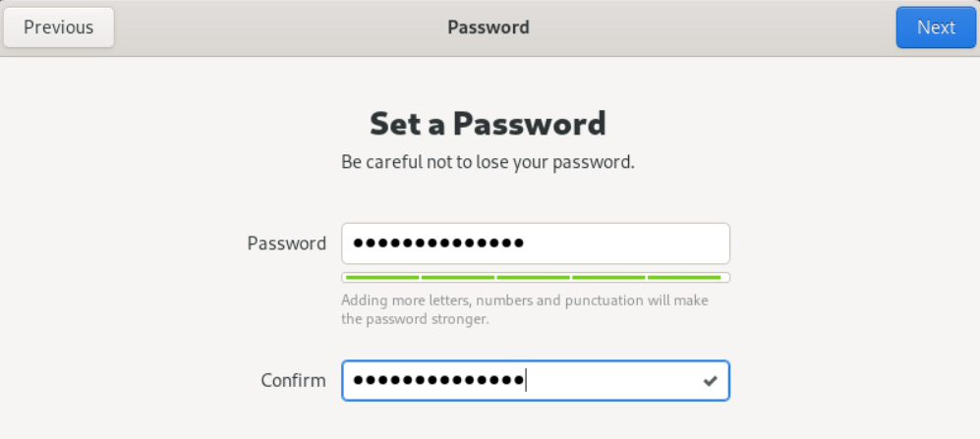Focus the Password input field's empty area
This screenshot has width=980, height=439.
coord(629,244)
